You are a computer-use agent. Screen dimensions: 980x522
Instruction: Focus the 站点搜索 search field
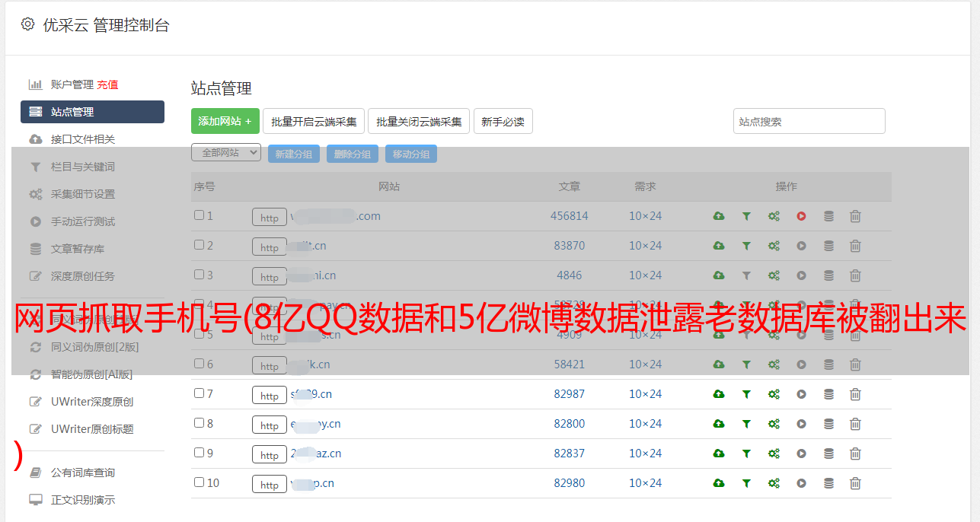(x=809, y=121)
